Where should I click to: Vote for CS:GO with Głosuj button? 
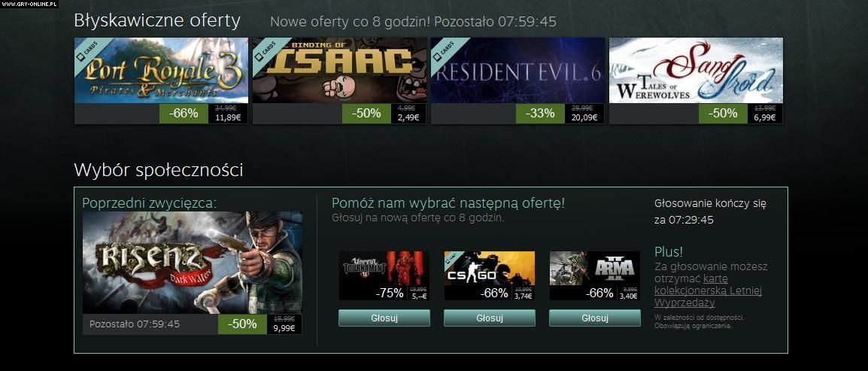(490, 318)
